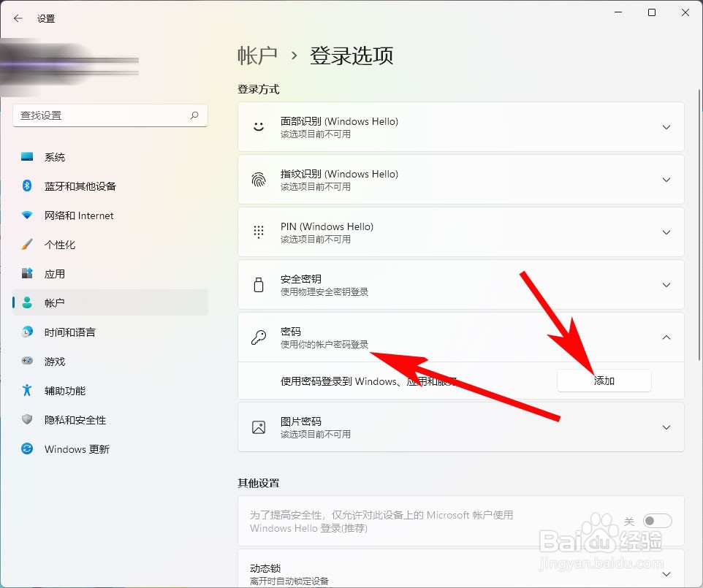
Task: Click the 添加 password button
Action: [x=604, y=381]
